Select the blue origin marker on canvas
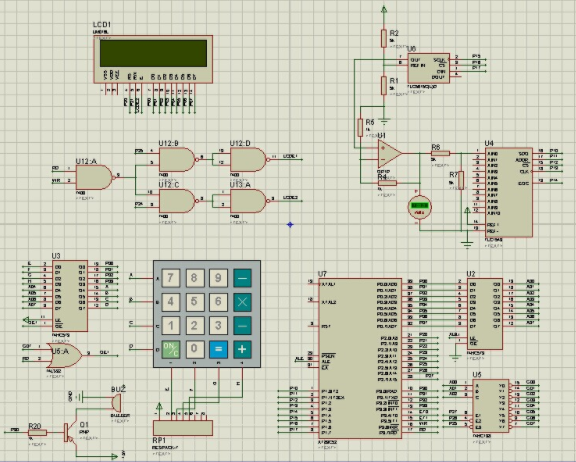This screenshot has width=576, height=462. pyautogui.click(x=290, y=224)
